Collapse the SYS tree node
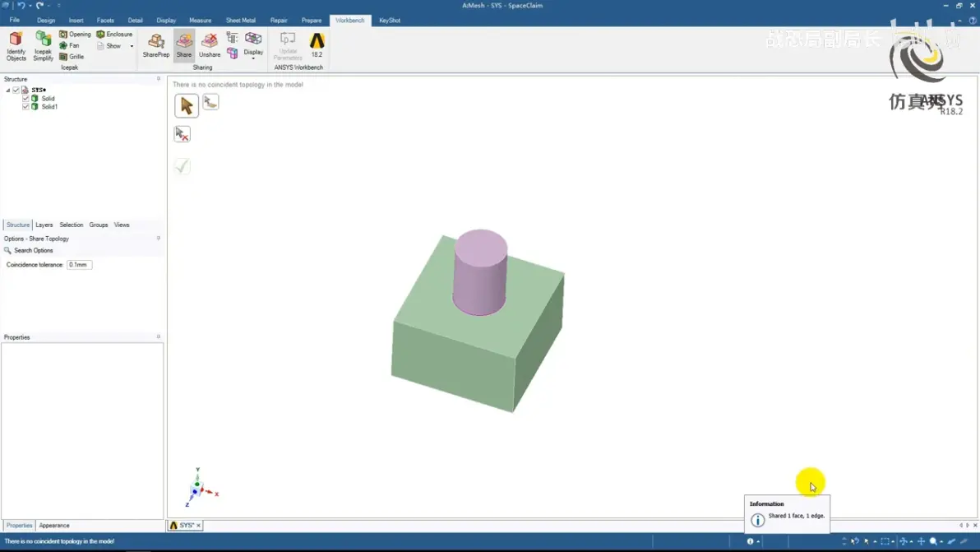The image size is (980, 552). [8, 90]
